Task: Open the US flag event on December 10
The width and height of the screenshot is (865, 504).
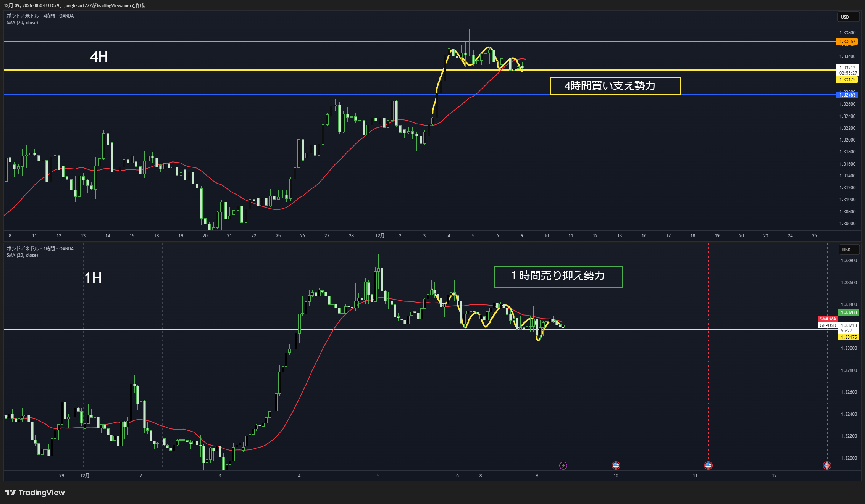Action: point(616,465)
